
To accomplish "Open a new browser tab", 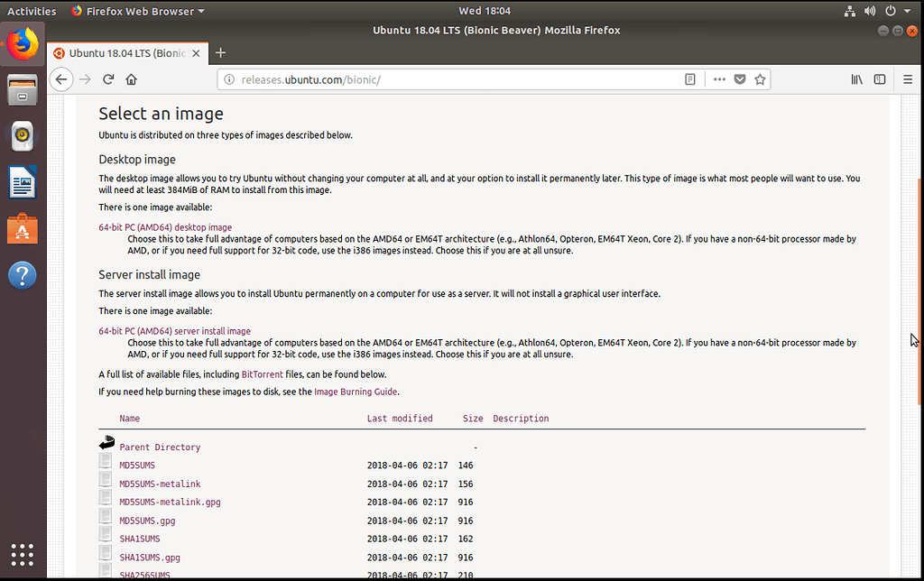I will [221, 53].
